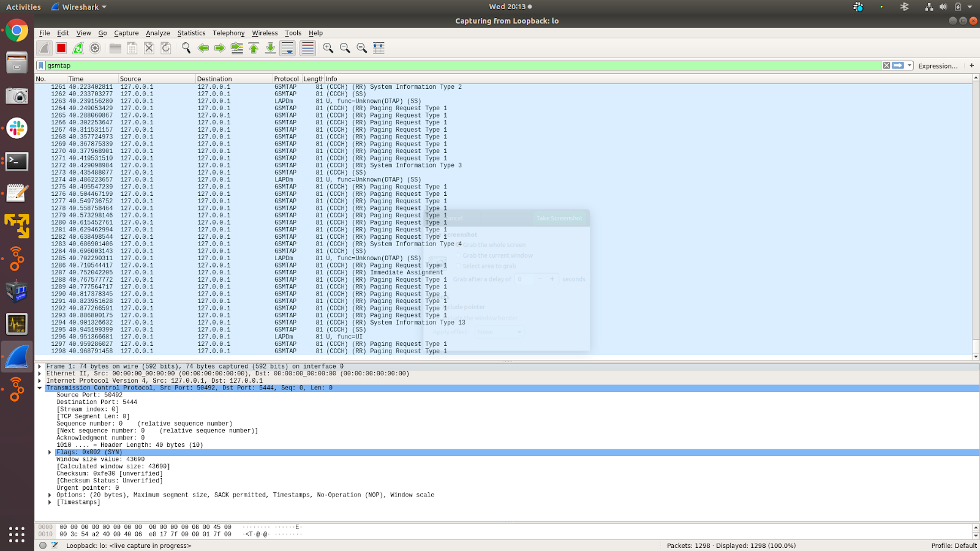Image resolution: width=980 pixels, height=551 pixels.
Task: Launch Google Chrome from the dock
Action: coord(17,31)
